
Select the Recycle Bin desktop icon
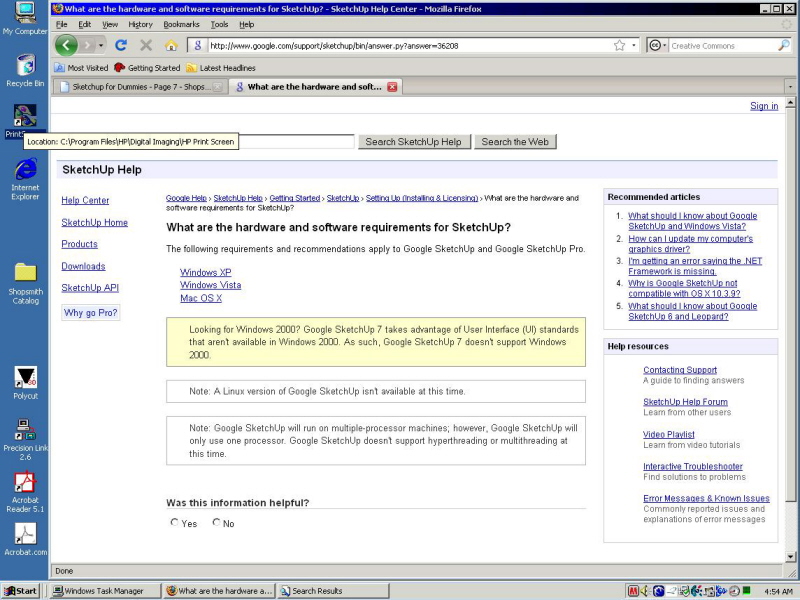click(x=25, y=70)
